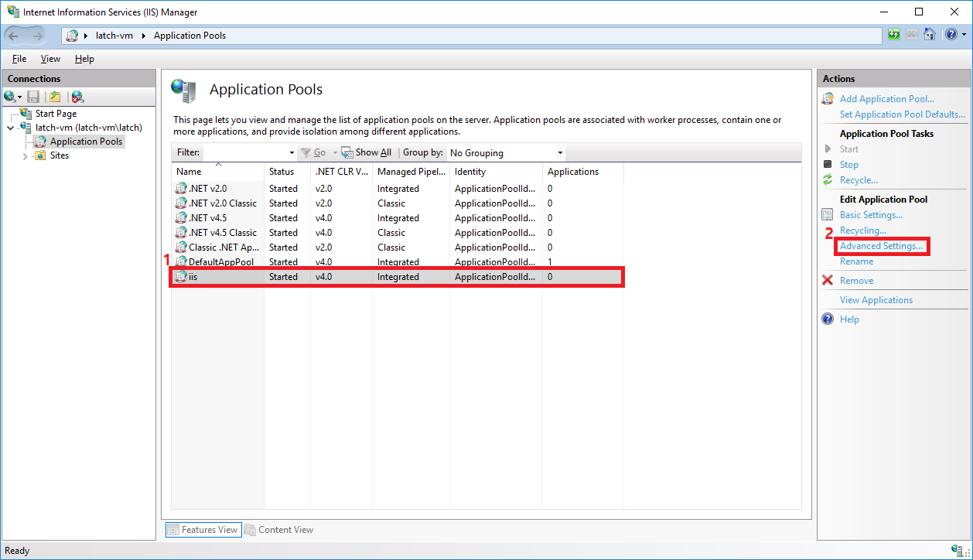Click the Show All filter button

pos(366,153)
